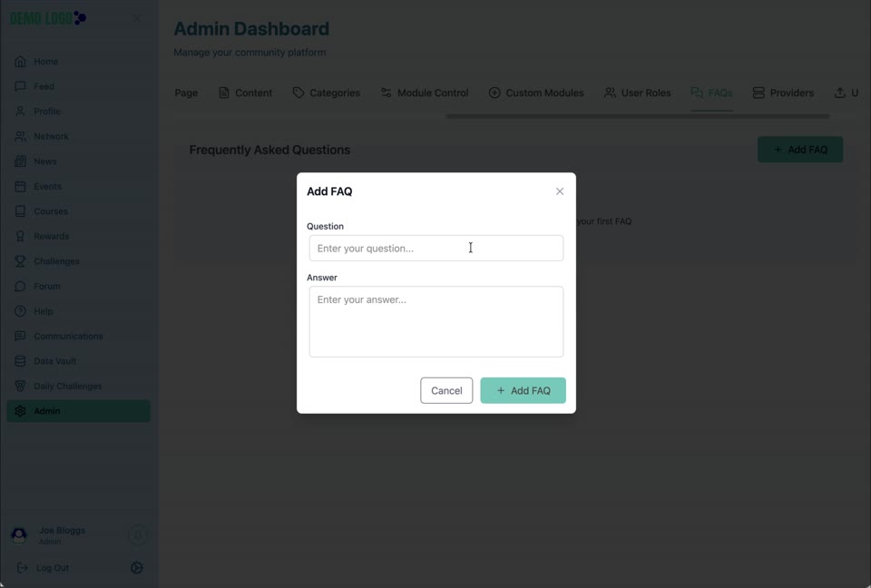Click the horizontal tab scrollbar
This screenshot has width=871, height=588.
coord(638,116)
